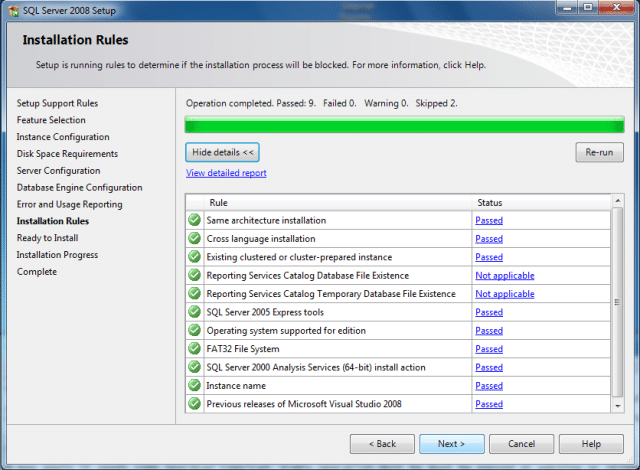This screenshot has height=470, width=640.
Task: Open Passed status for Operating system supported
Action: pyautogui.click(x=489, y=330)
